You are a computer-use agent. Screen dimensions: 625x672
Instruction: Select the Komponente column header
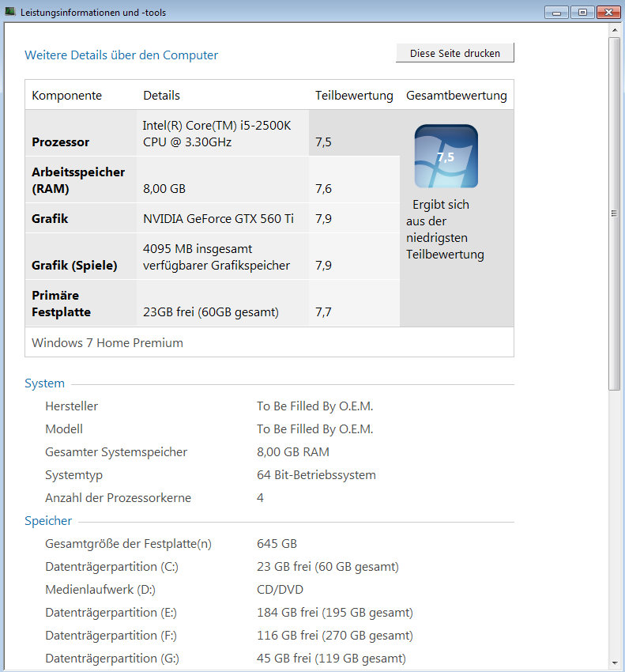click(67, 95)
